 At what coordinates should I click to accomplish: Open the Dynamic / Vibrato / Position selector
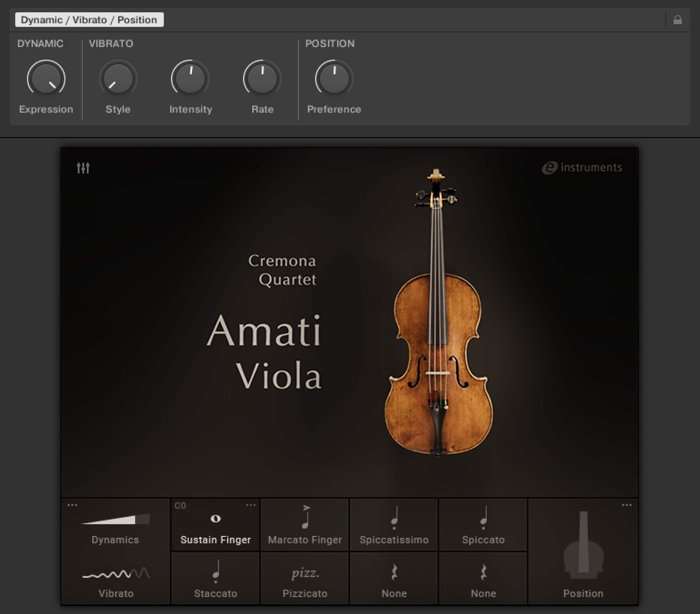point(90,20)
